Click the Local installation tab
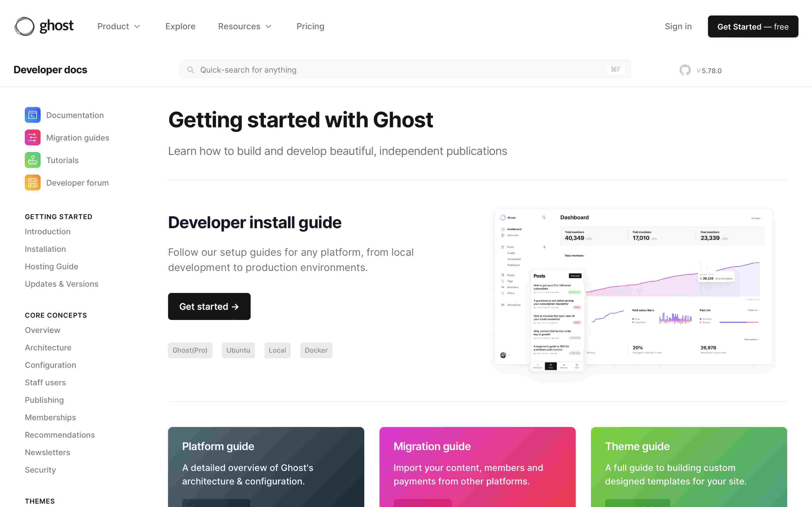This screenshot has width=812, height=507. pyautogui.click(x=277, y=350)
